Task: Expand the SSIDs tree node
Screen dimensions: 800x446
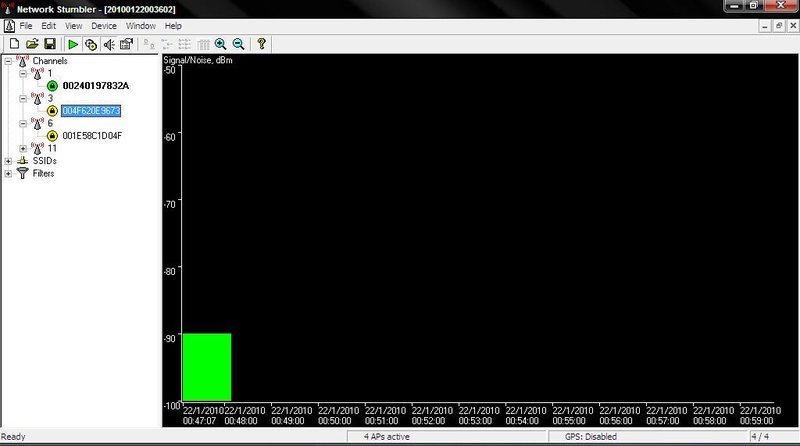Action: [x=8, y=161]
